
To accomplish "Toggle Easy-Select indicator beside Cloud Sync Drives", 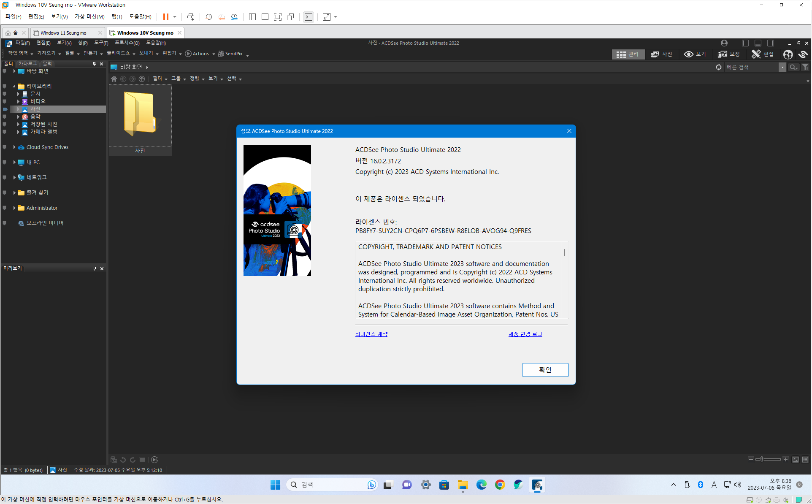I will coord(5,147).
